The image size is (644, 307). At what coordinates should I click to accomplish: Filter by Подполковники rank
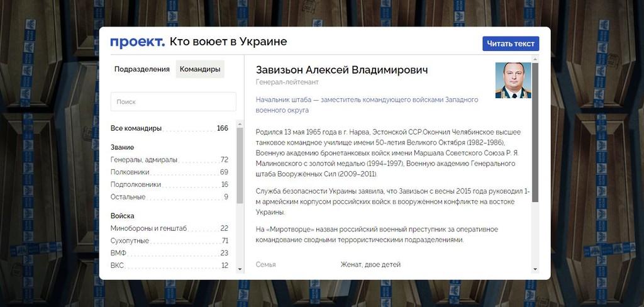click(x=169, y=184)
